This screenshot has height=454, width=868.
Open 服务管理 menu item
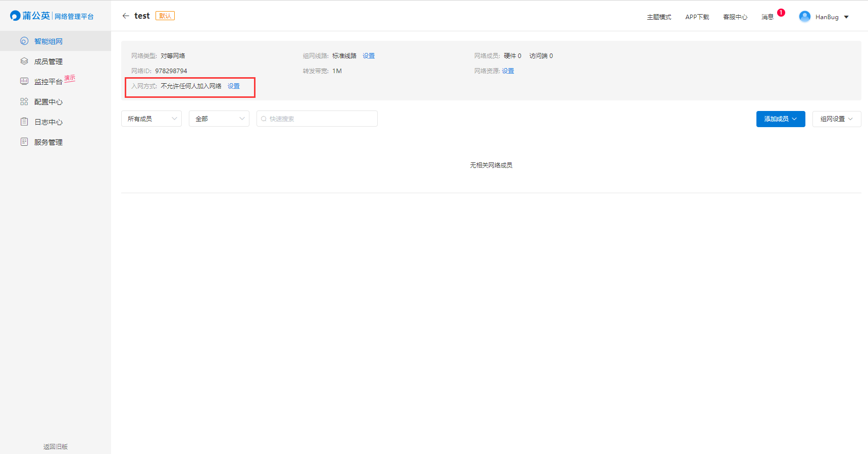point(56,142)
